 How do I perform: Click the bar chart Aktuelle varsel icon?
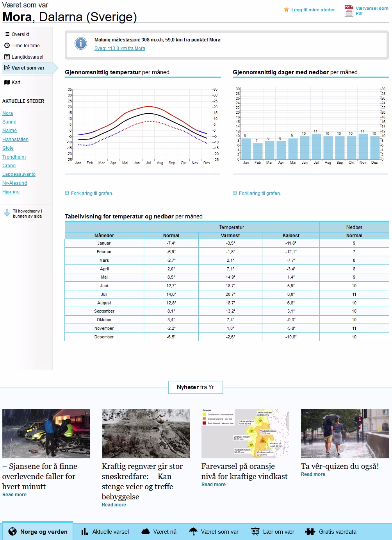84,531
